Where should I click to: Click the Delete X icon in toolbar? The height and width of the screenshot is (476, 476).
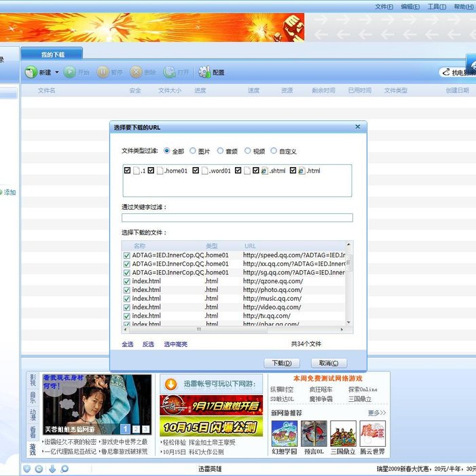coord(136,72)
